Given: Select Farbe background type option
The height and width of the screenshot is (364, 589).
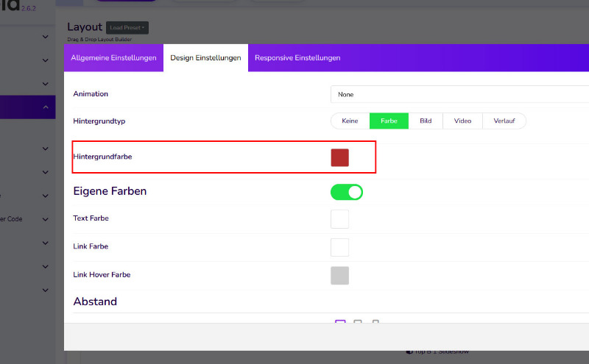Looking at the screenshot, I should (389, 121).
